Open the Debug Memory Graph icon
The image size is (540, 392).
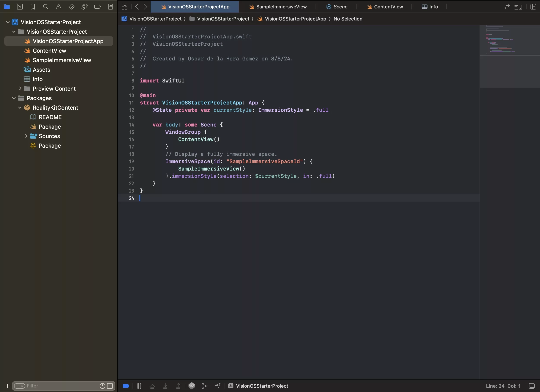(x=205, y=386)
